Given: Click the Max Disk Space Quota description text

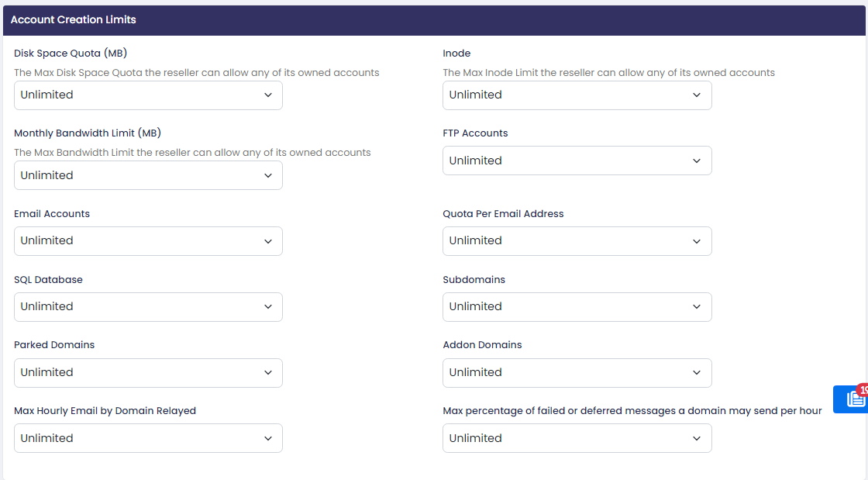Looking at the screenshot, I should coord(197,73).
